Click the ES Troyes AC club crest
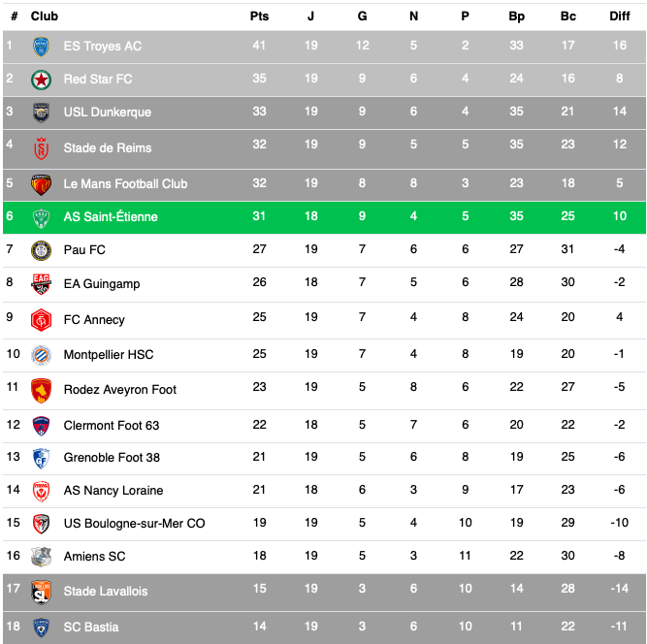The height and width of the screenshot is (644, 647). coord(41,47)
